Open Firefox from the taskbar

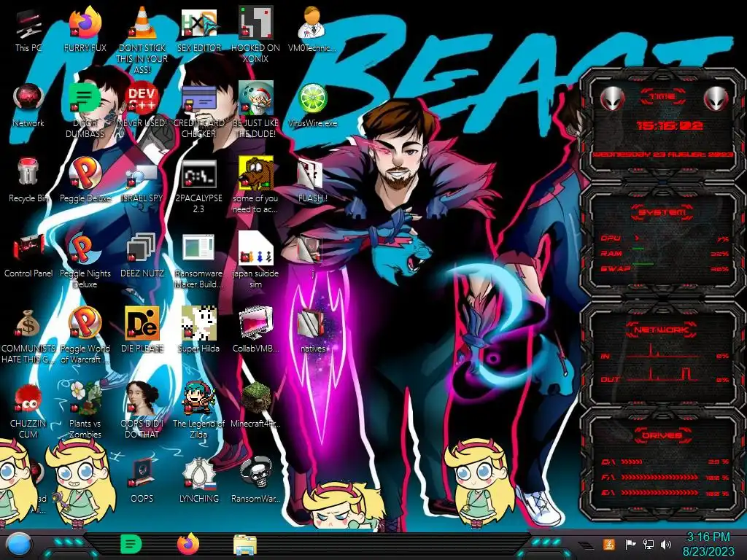(188, 544)
